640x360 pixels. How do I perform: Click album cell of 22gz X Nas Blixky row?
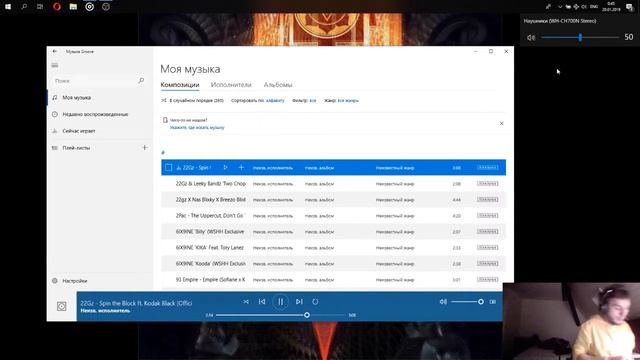tap(319, 200)
